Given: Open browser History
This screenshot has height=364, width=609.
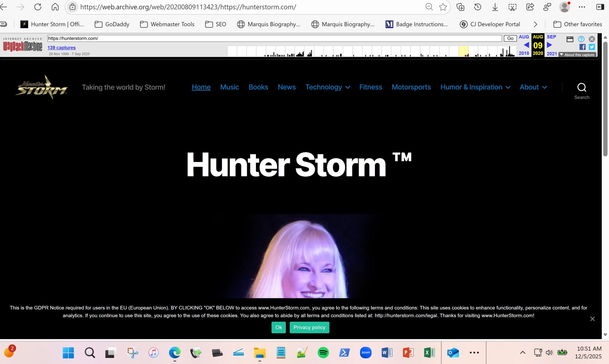Looking at the screenshot, I should 477,7.
